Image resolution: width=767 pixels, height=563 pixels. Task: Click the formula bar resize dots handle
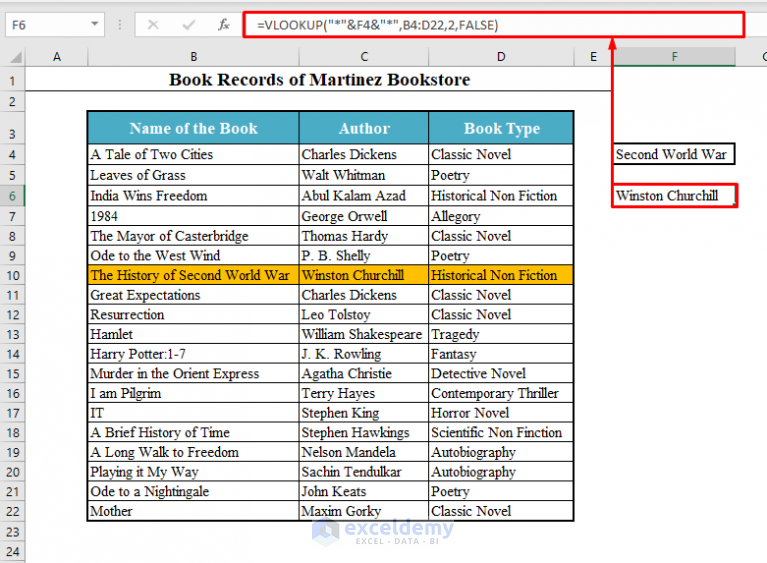[120, 24]
